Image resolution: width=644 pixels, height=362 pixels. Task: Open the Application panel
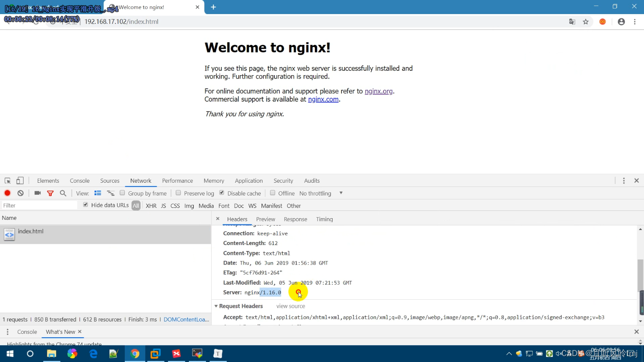coord(249,181)
